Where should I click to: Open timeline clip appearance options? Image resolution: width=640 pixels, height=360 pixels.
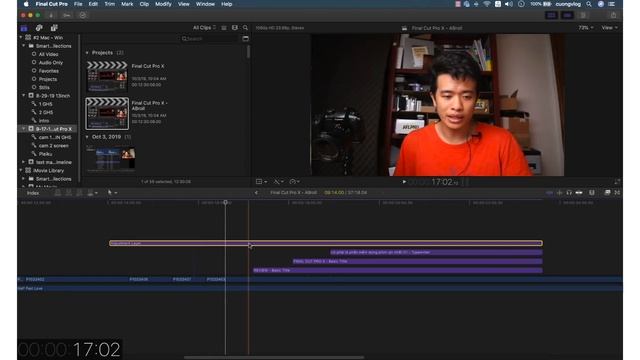(x=579, y=192)
